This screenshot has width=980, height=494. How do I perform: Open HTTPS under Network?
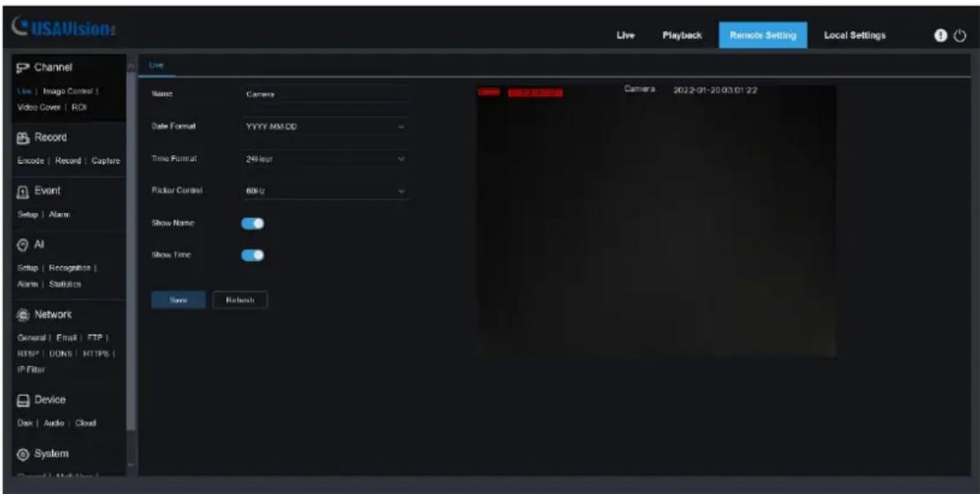(x=96, y=353)
